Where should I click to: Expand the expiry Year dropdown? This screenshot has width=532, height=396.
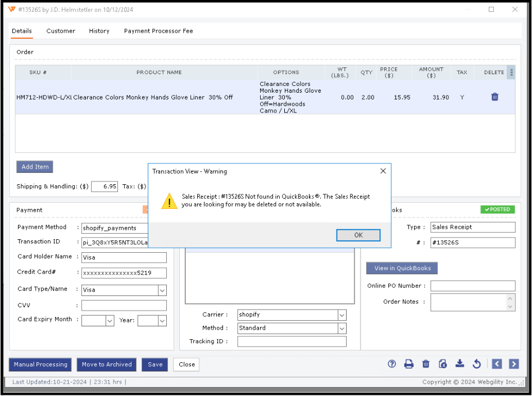click(x=162, y=321)
